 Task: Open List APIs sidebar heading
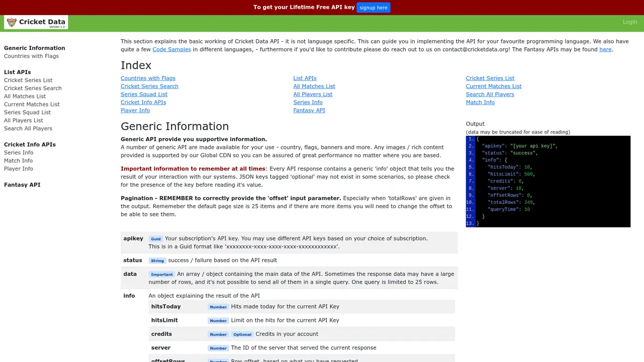(17, 72)
